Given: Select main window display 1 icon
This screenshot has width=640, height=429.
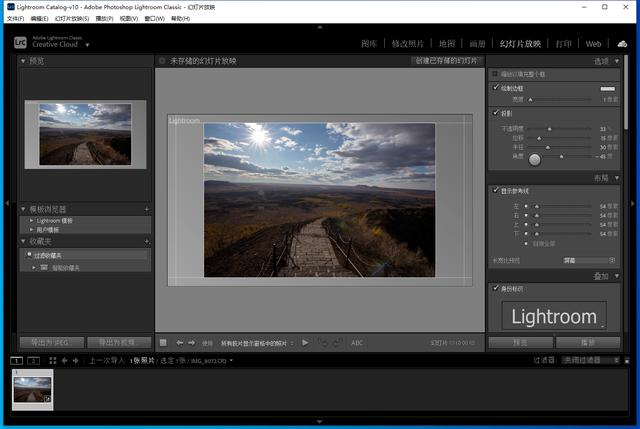Looking at the screenshot, I should (16, 360).
